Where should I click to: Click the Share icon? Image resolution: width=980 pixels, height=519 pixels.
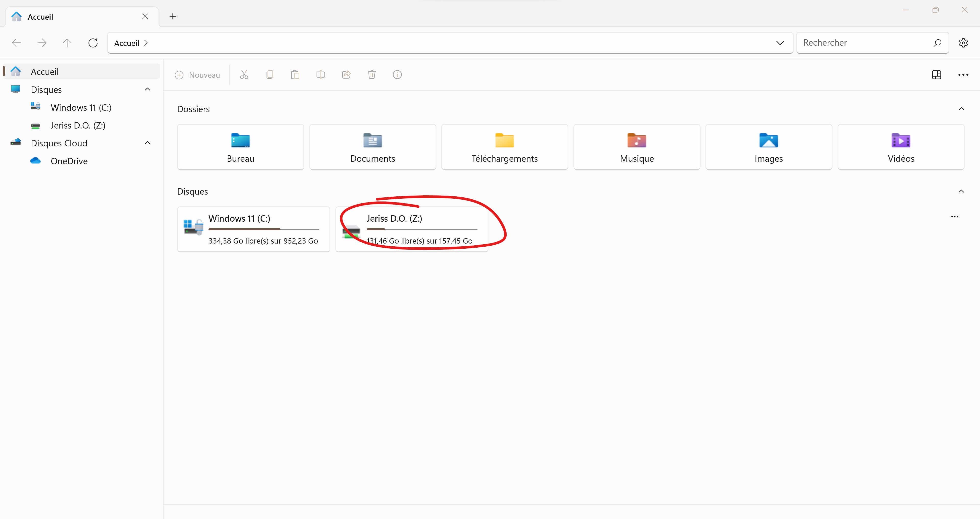click(x=346, y=74)
